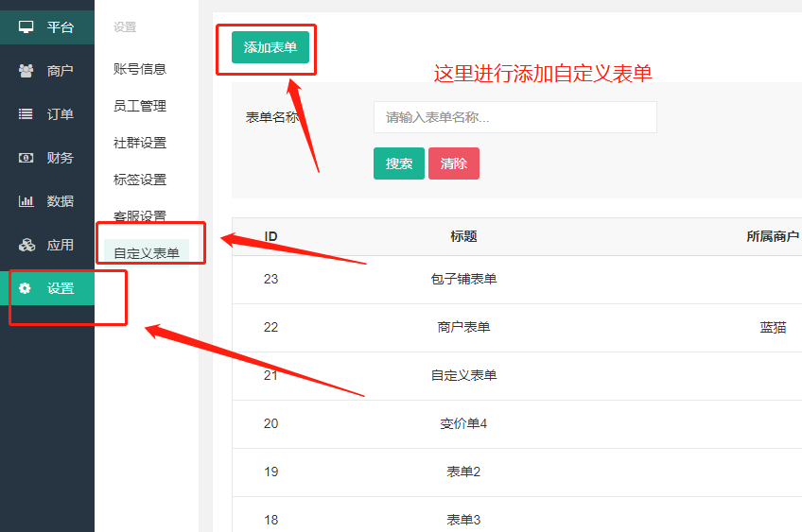802x532 pixels.
Task: Click the gear icon beside 设置
Action: tap(25, 288)
